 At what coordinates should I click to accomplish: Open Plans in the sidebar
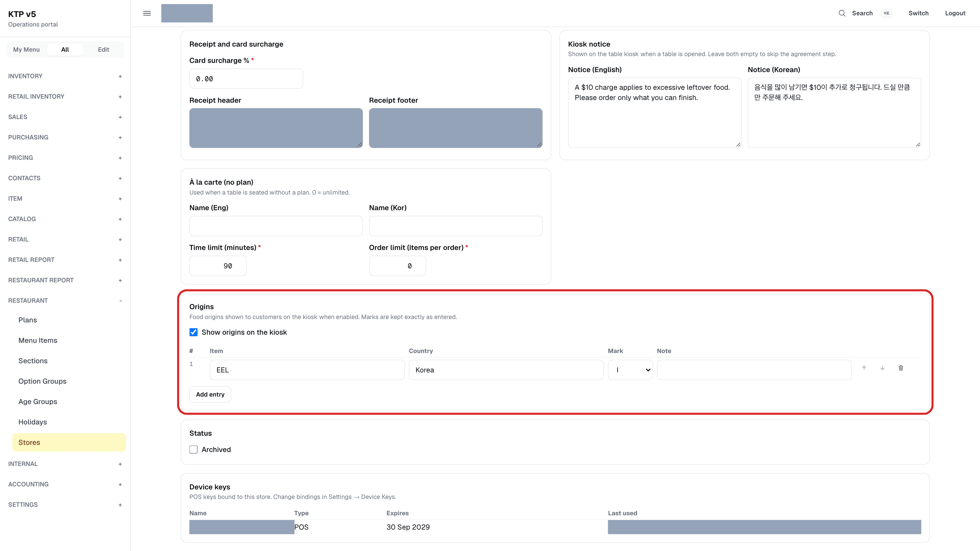coord(69,320)
